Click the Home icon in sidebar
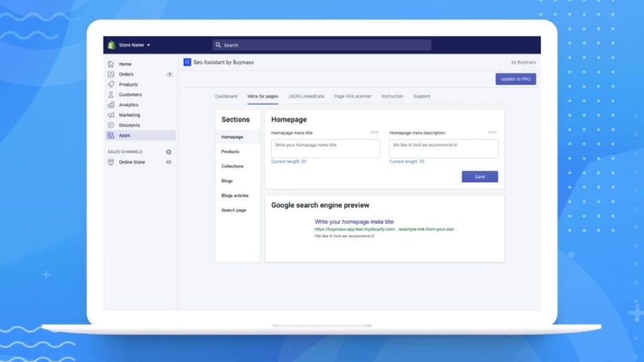The width and height of the screenshot is (644, 362). point(111,64)
